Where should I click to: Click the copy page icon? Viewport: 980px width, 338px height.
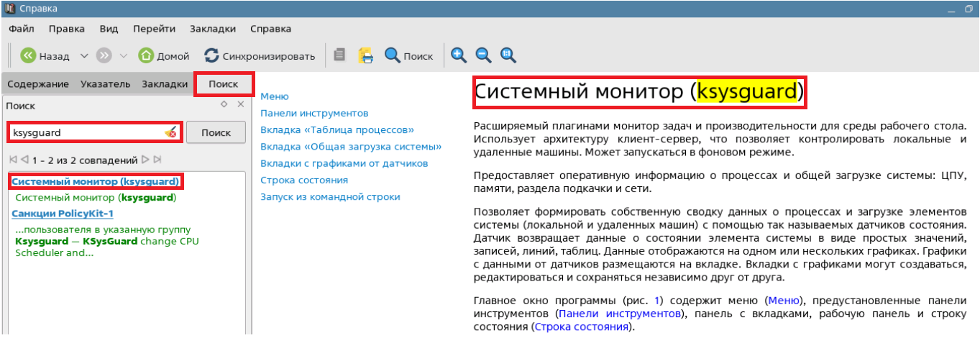click(340, 55)
